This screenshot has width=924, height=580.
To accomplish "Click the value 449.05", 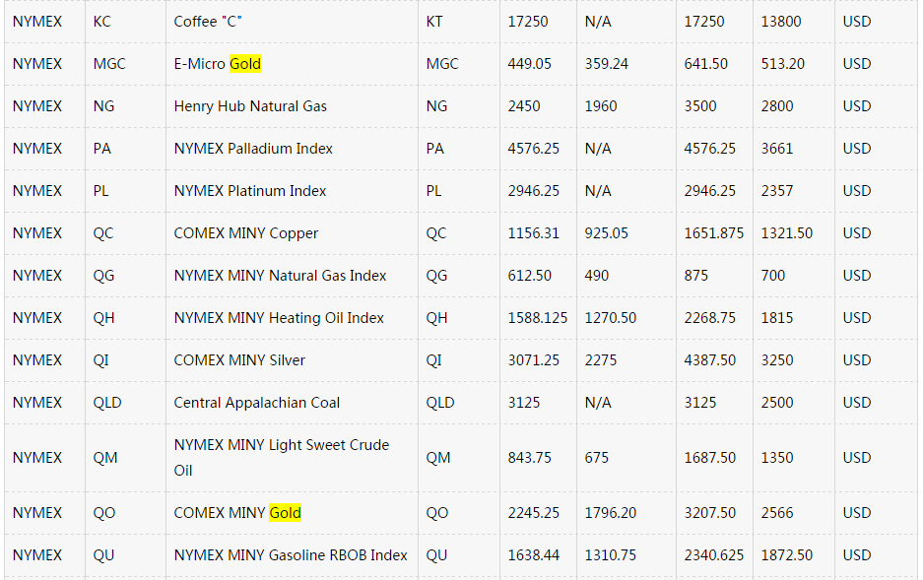I will tap(529, 64).
